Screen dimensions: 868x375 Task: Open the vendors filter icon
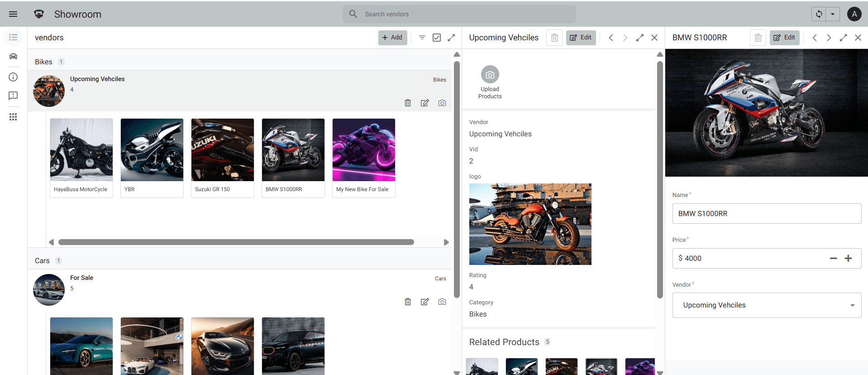[x=422, y=38]
